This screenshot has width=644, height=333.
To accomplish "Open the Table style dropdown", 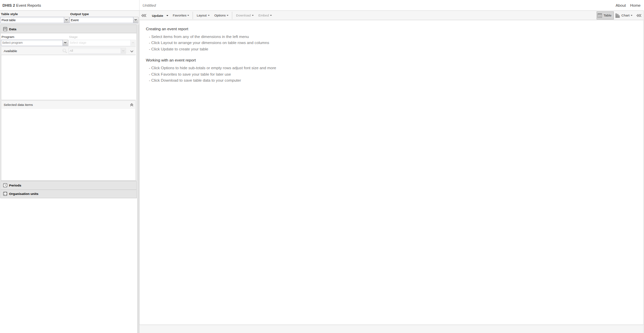I will (x=66, y=20).
